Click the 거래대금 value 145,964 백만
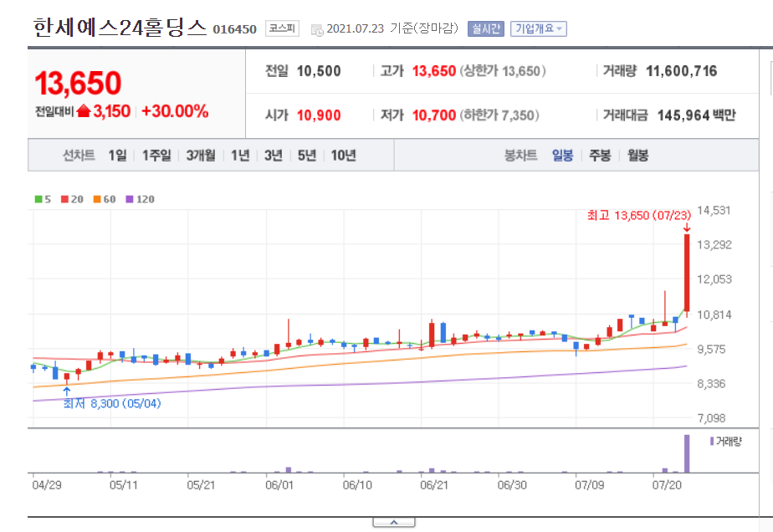This screenshot has height=532, width=773. coord(696,115)
